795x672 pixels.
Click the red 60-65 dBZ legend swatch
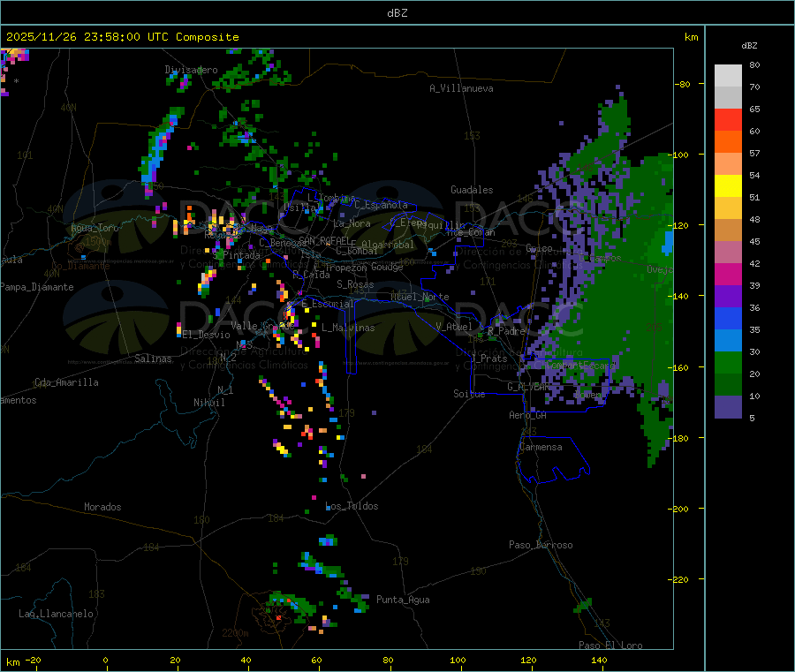[728, 119]
